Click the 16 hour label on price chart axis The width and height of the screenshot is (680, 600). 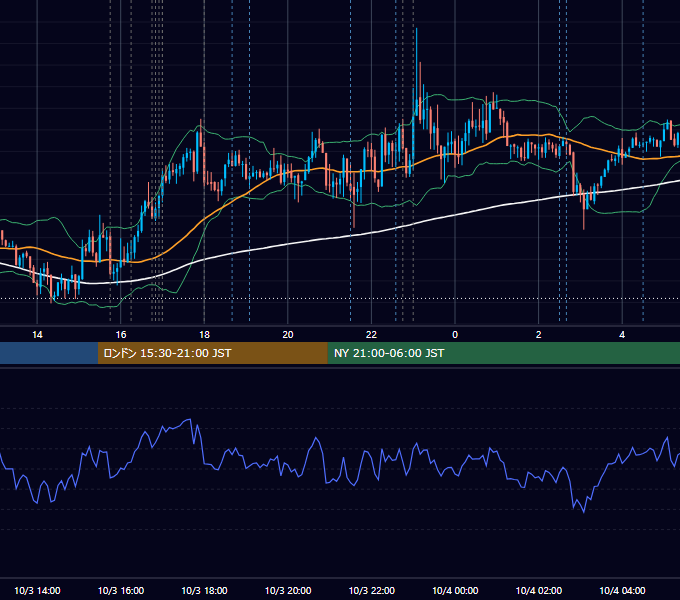121,335
